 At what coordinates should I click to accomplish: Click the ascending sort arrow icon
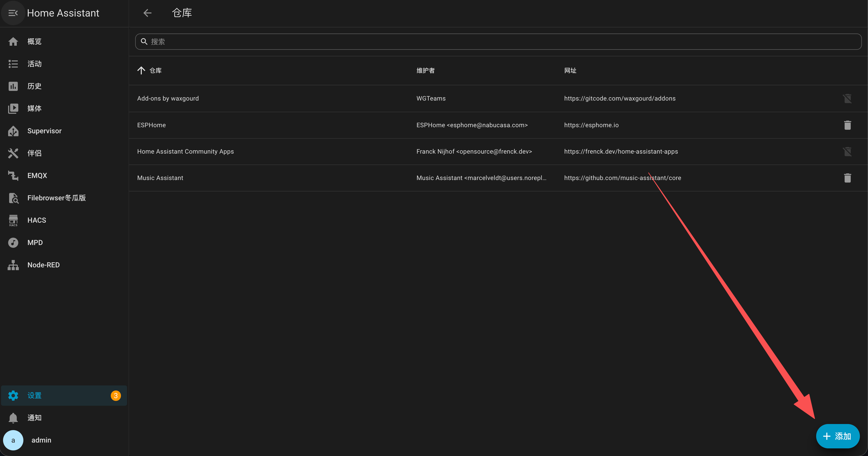pyautogui.click(x=141, y=70)
